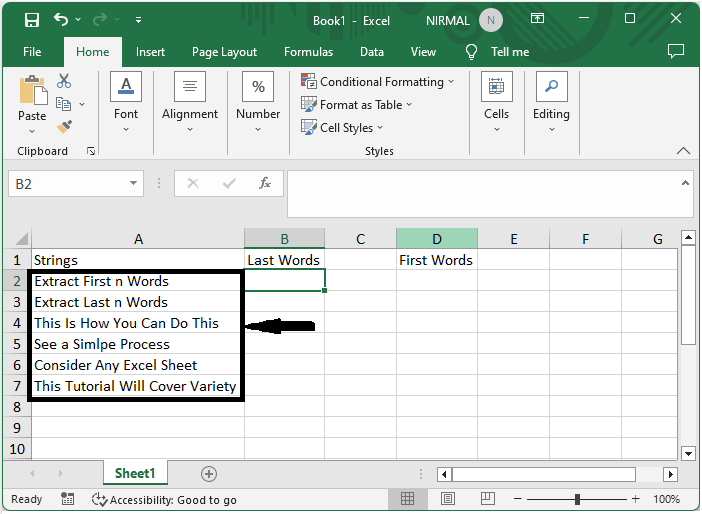This screenshot has height=514, width=702.
Task: Click vertical scrollbar down arrow
Action: pos(688,453)
